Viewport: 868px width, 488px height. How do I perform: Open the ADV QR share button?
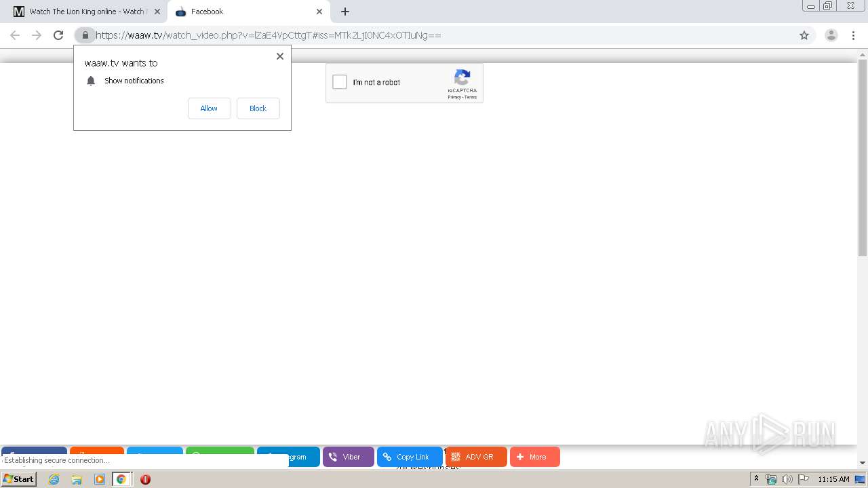click(476, 457)
